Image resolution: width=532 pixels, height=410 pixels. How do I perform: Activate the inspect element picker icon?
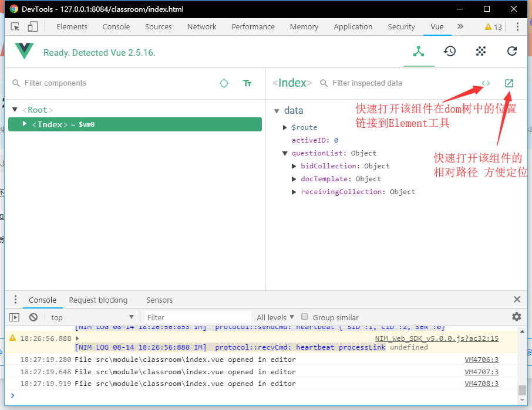[15, 27]
